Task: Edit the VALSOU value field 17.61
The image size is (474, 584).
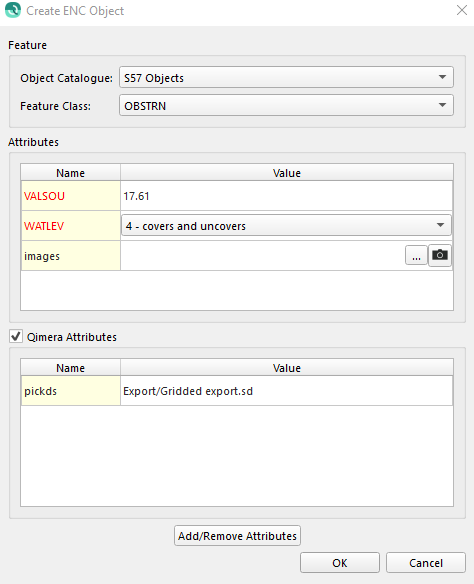Action: coord(286,196)
